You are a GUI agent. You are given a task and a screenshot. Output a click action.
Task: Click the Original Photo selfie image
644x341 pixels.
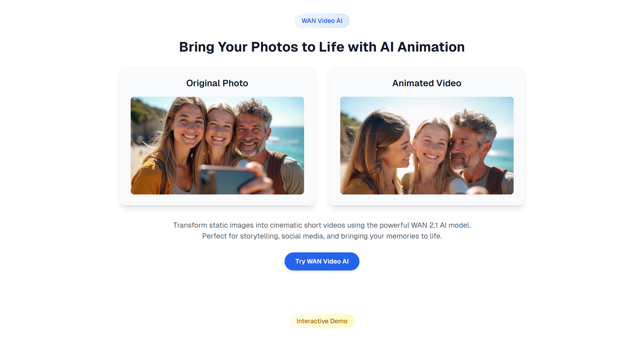click(x=217, y=146)
